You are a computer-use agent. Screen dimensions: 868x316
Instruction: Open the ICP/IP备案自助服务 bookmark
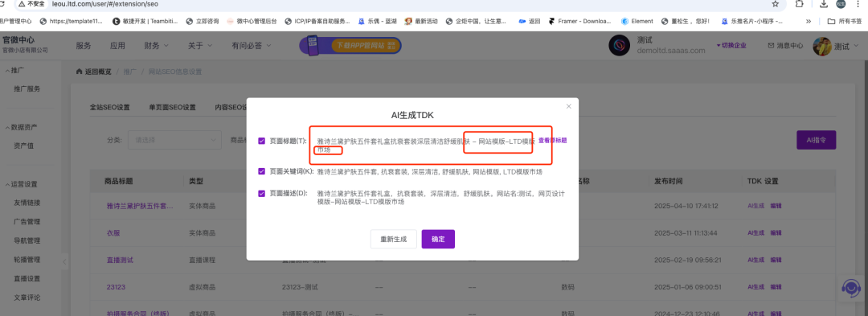(317, 22)
